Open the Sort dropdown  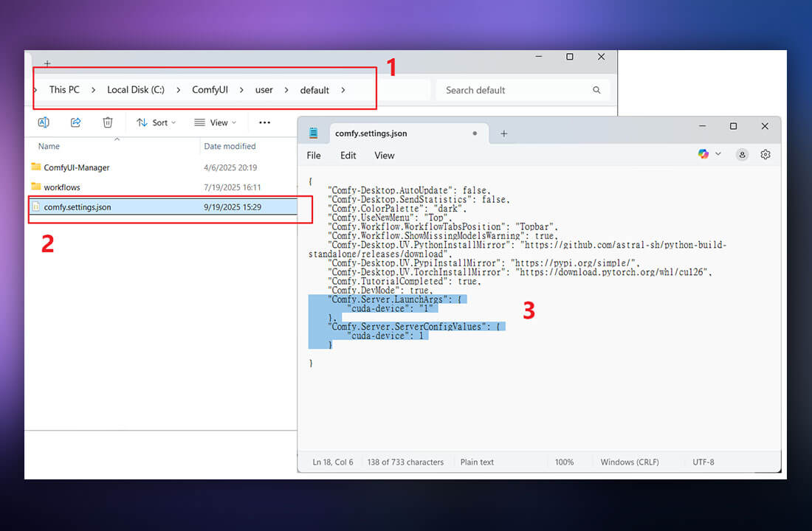156,122
